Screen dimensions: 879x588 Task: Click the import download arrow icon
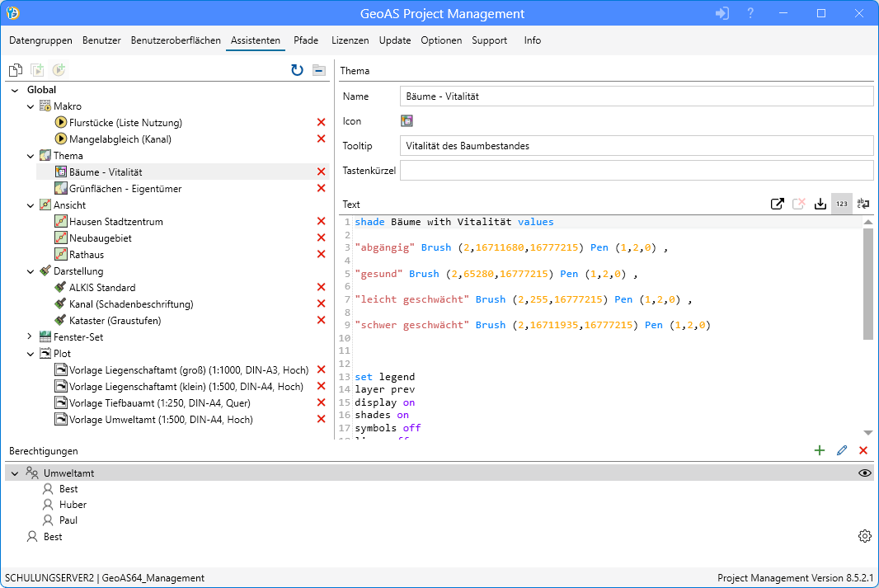(820, 205)
